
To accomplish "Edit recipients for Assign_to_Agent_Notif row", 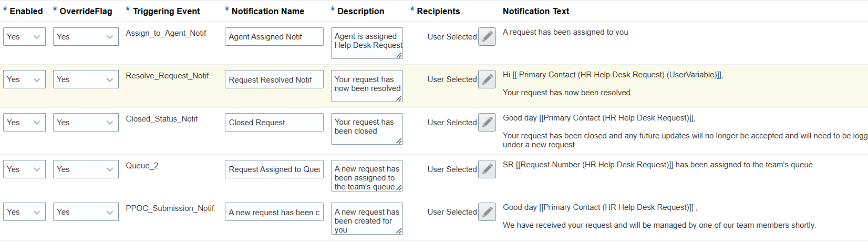I will pyautogui.click(x=487, y=37).
